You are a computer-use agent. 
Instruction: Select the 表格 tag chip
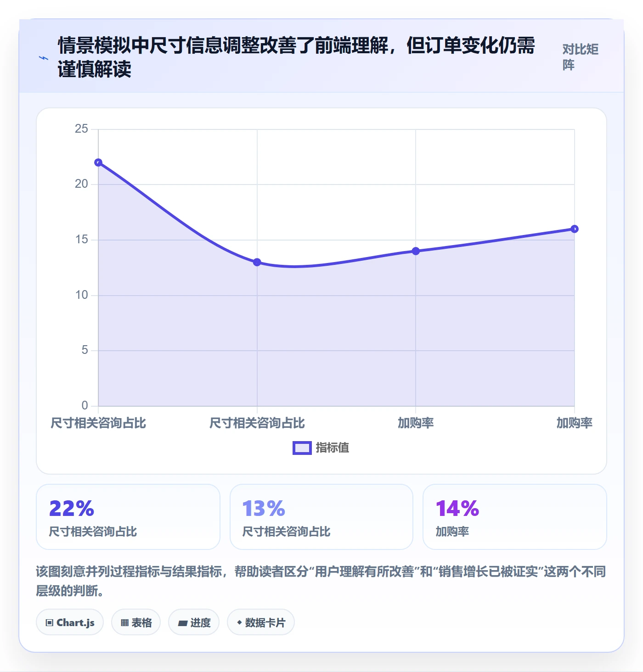[x=136, y=622]
